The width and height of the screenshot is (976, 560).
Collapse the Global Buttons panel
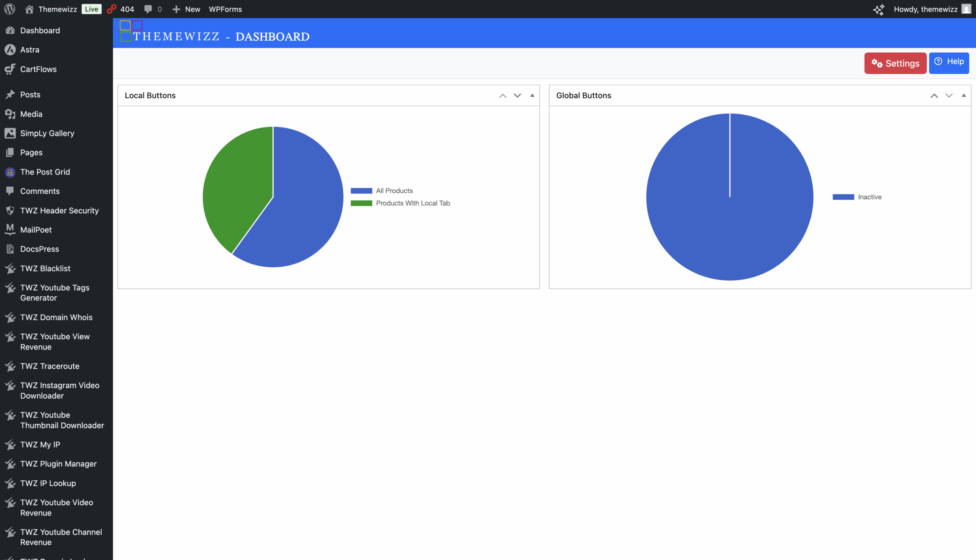964,95
